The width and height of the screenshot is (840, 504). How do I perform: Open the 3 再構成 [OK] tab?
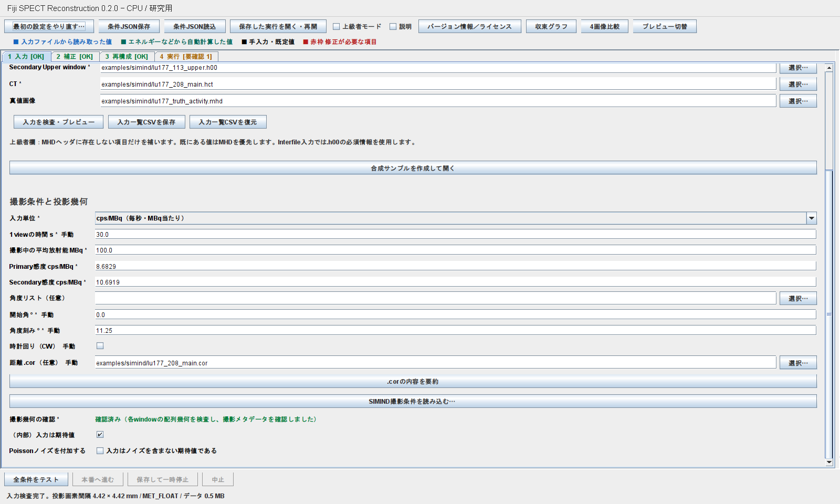(x=127, y=56)
